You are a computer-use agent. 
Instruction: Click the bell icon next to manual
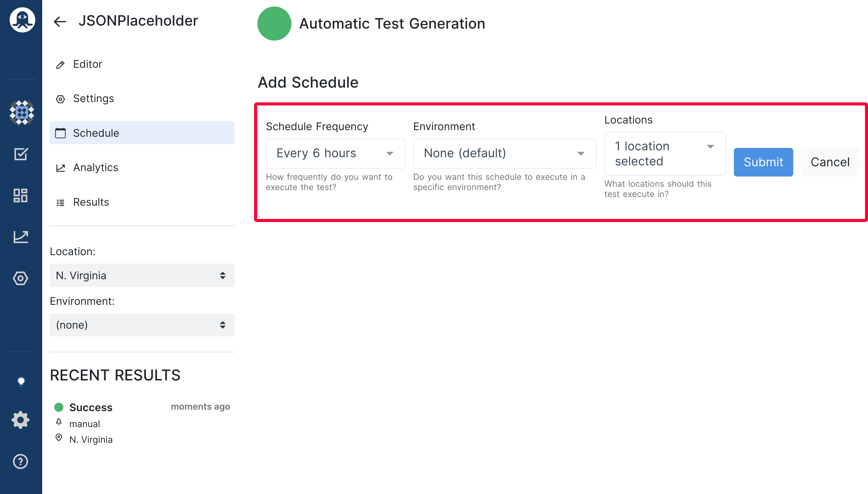tap(59, 421)
